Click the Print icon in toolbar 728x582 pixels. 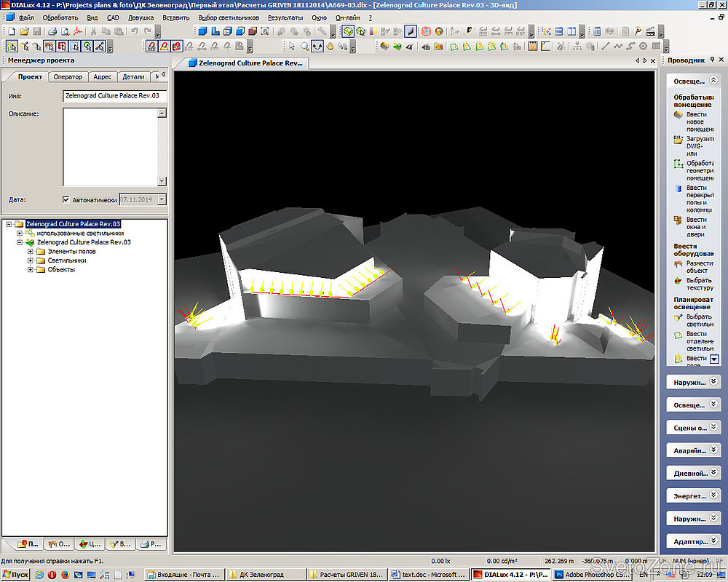[x=52, y=31]
